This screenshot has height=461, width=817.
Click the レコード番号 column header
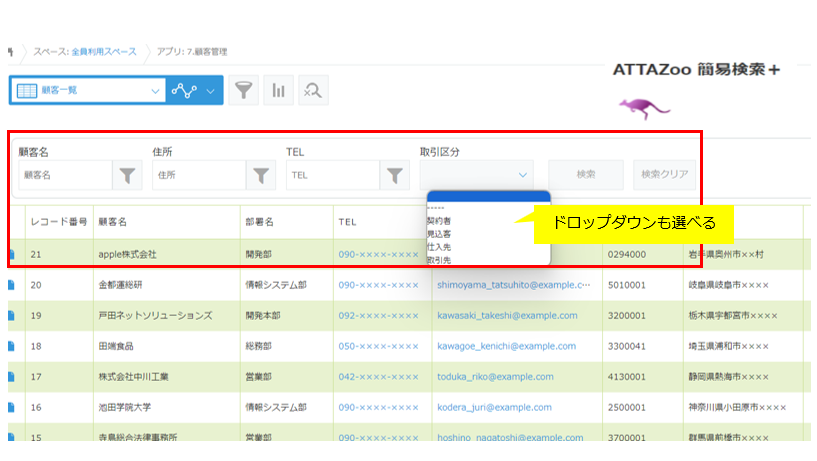(x=59, y=222)
